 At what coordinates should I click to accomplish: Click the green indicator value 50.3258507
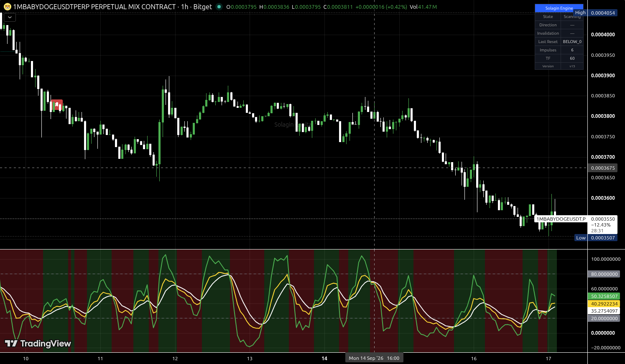[x=604, y=296]
